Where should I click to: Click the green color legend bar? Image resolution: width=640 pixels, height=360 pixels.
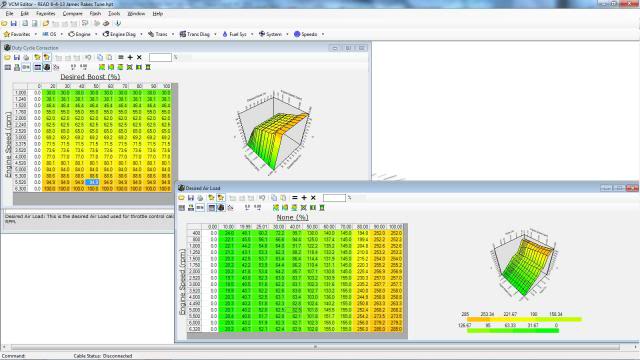point(513,331)
